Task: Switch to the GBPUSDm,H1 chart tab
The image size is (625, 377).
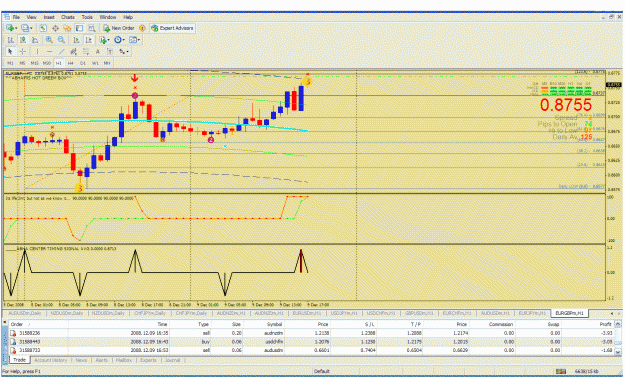Action: coord(418,314)
